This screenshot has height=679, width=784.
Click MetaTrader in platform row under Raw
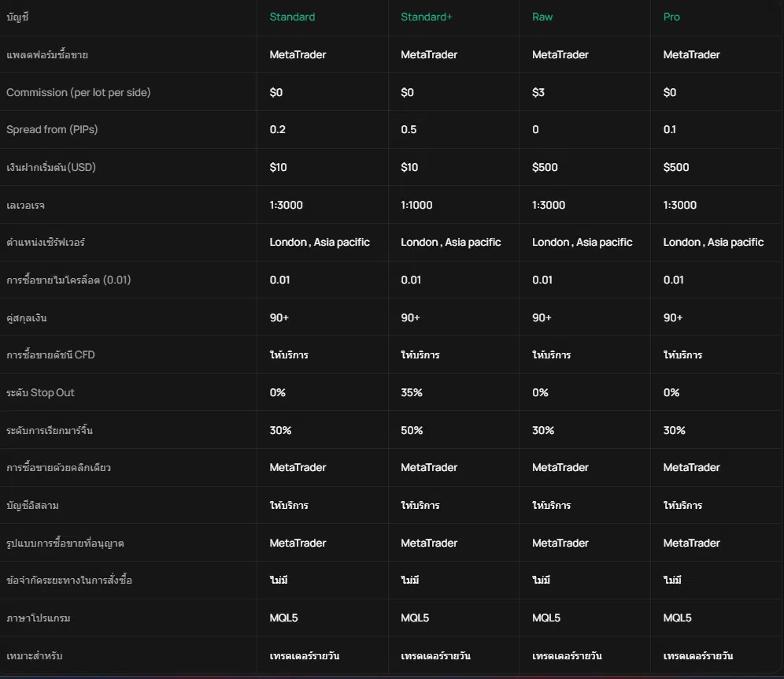click(560, 54)
